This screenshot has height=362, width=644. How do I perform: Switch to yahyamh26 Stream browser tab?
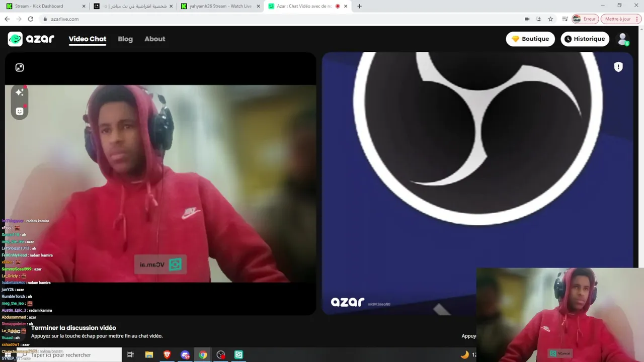(220, 6)
